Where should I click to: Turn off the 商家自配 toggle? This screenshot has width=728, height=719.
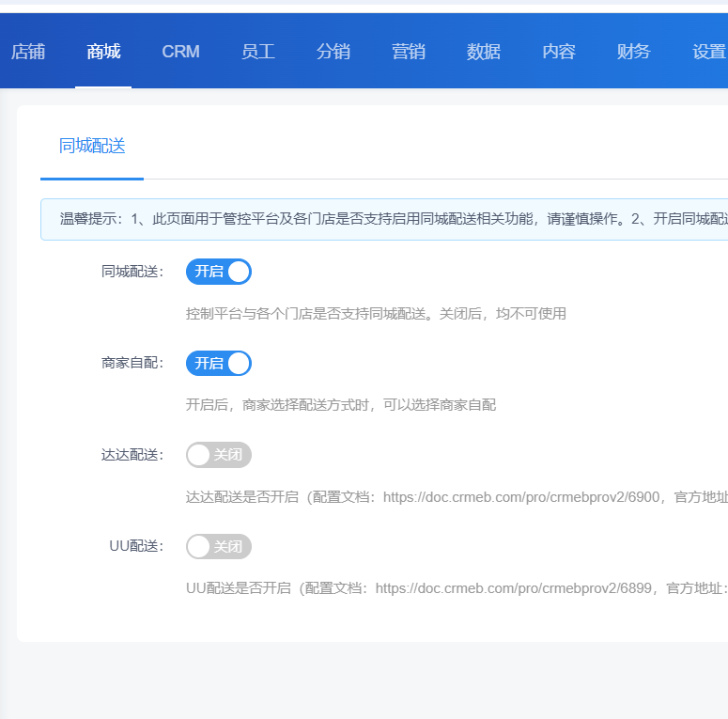coord(219,364)
